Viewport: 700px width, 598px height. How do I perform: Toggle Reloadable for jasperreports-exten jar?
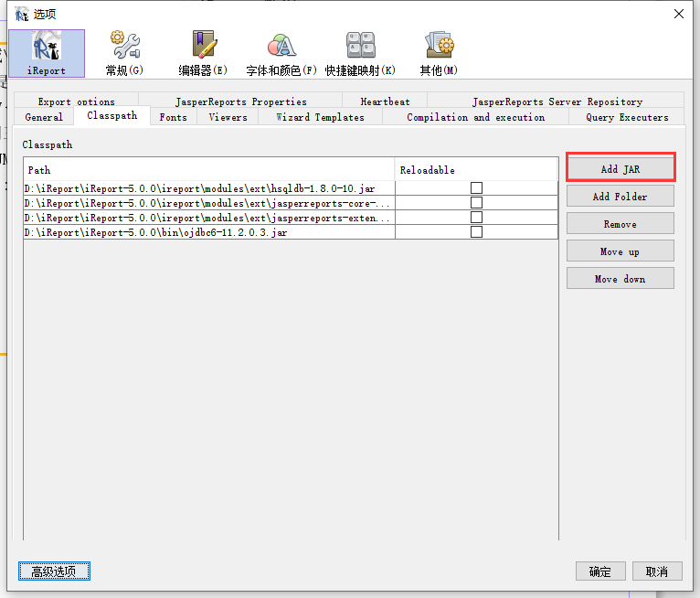coord(476,218)
